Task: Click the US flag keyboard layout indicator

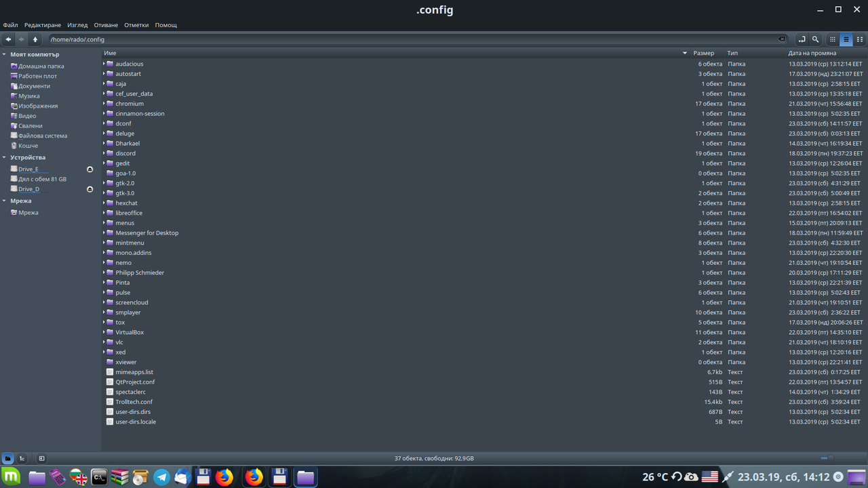Action: (x=710, y=476)
